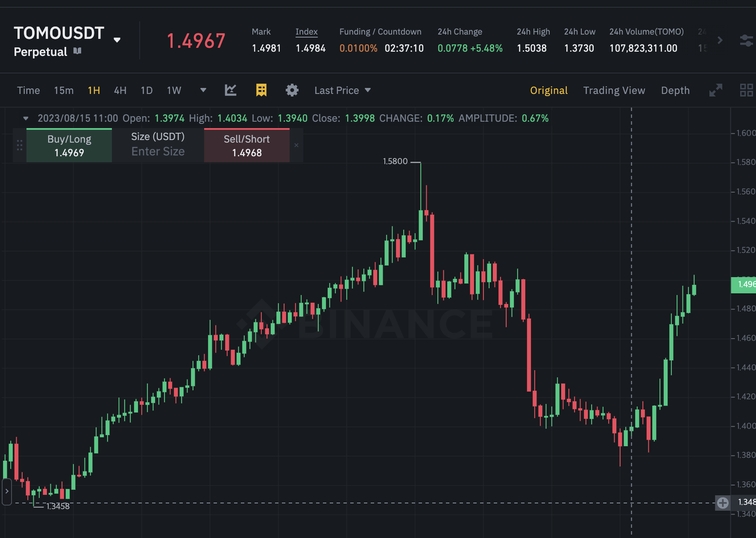Viewport: 756px width, 538px height.
Task: Click the plus icon on price axis
Action: [x=723, y=503]
